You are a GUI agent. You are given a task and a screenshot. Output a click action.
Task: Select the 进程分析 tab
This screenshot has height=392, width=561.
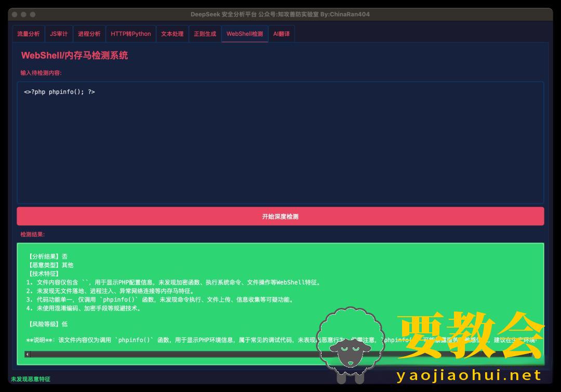(89, 34)
